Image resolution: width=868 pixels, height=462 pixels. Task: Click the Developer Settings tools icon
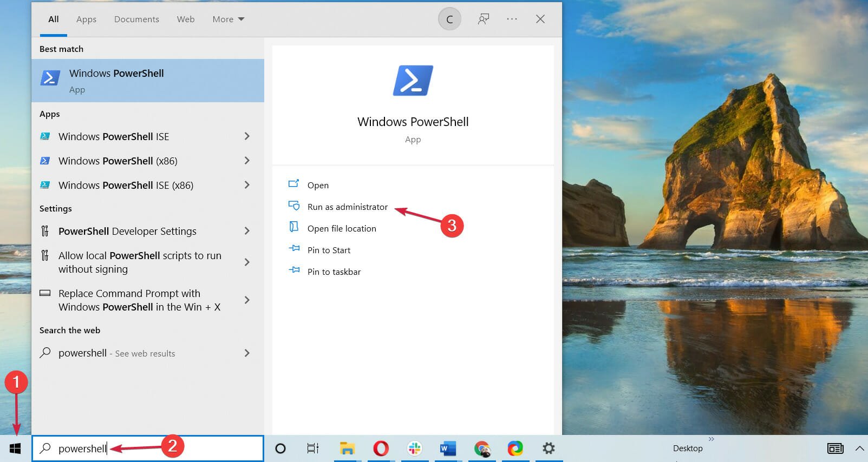[x=45, y=231]
